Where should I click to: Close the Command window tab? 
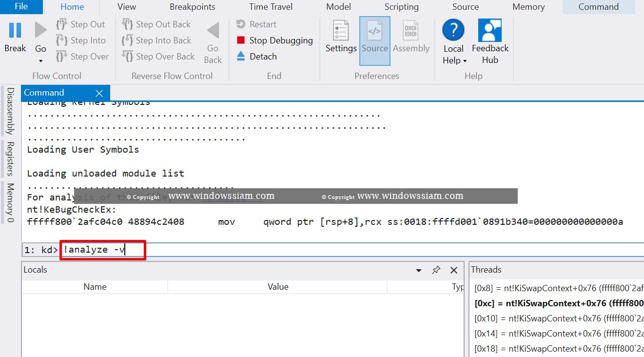(99, 93)
